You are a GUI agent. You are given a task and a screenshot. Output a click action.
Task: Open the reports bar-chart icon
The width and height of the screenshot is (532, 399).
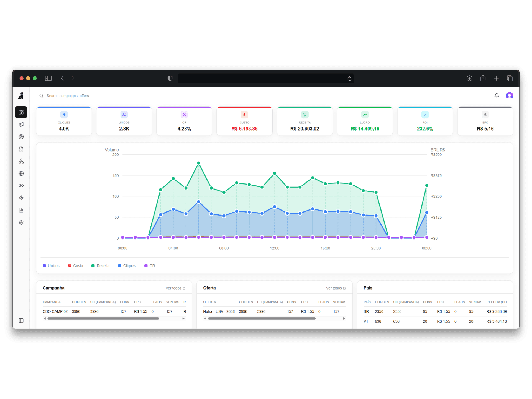tap(21, 210)
